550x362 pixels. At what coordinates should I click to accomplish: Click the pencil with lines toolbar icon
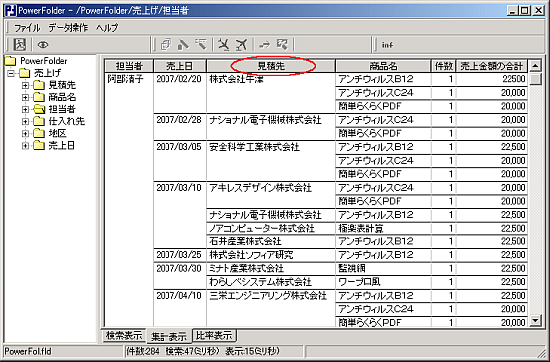(201, 45)
